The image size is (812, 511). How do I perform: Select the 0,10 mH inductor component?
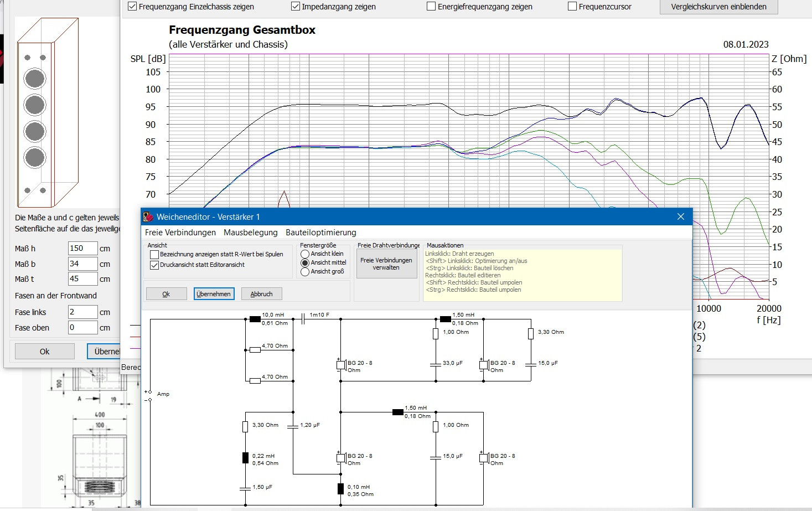click(x=340, y=489)
